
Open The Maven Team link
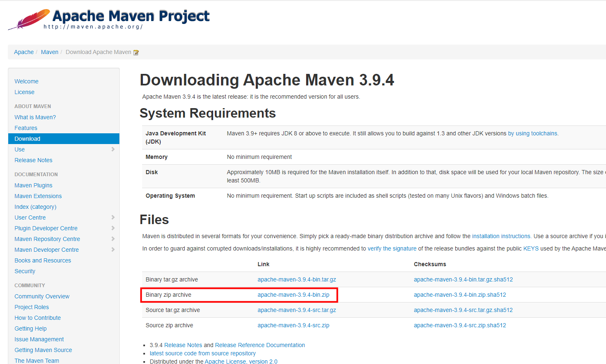point(37,360)
